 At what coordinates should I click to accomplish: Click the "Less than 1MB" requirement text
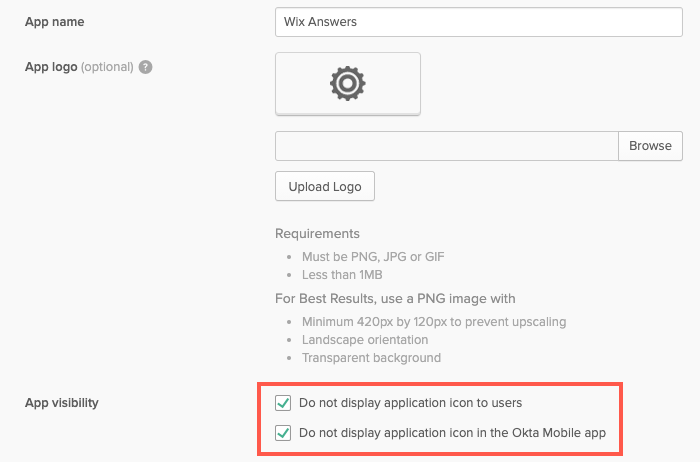pyautogui.click(x=342, y=275)
